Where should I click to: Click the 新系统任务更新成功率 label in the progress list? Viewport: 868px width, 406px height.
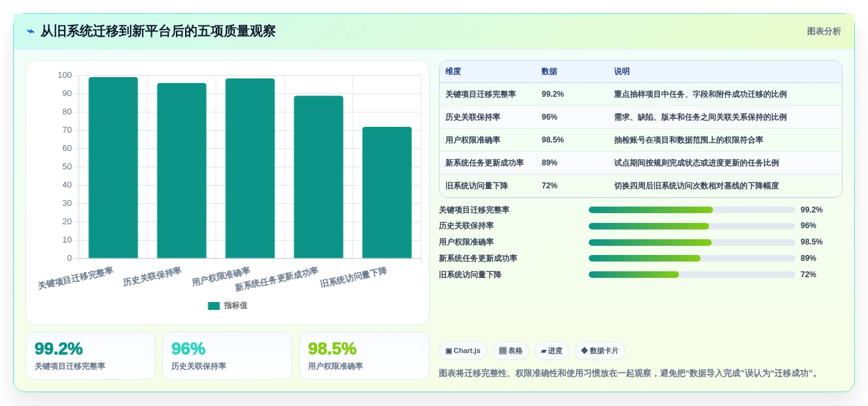coord(478,258)
